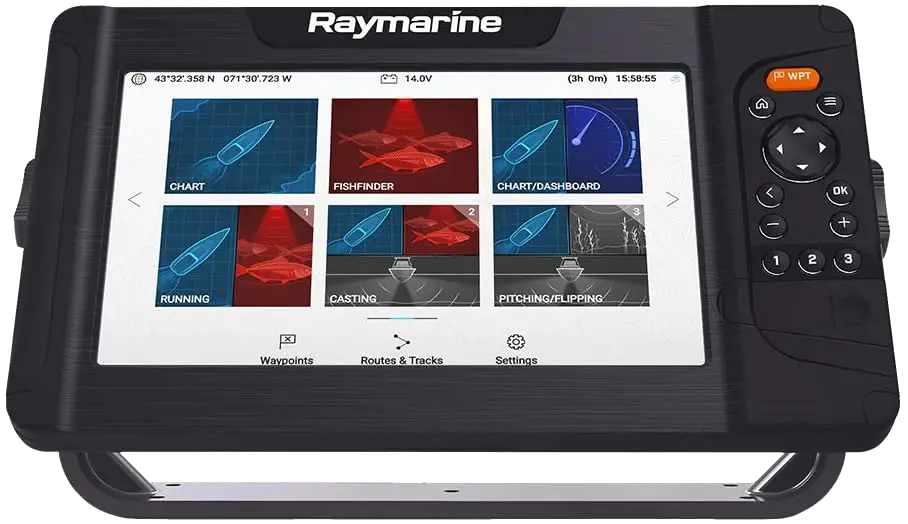Tap the 14.0V voltage reading

pos(418,78)
